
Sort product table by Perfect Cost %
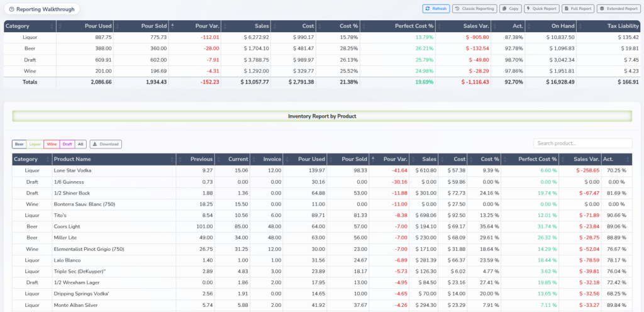pyautogui.click(x=530, y=159)
